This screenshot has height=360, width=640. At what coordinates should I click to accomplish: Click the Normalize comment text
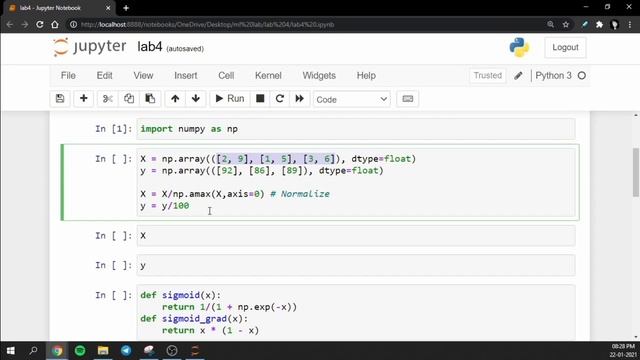pyautogui.click(x=300, y=194)
